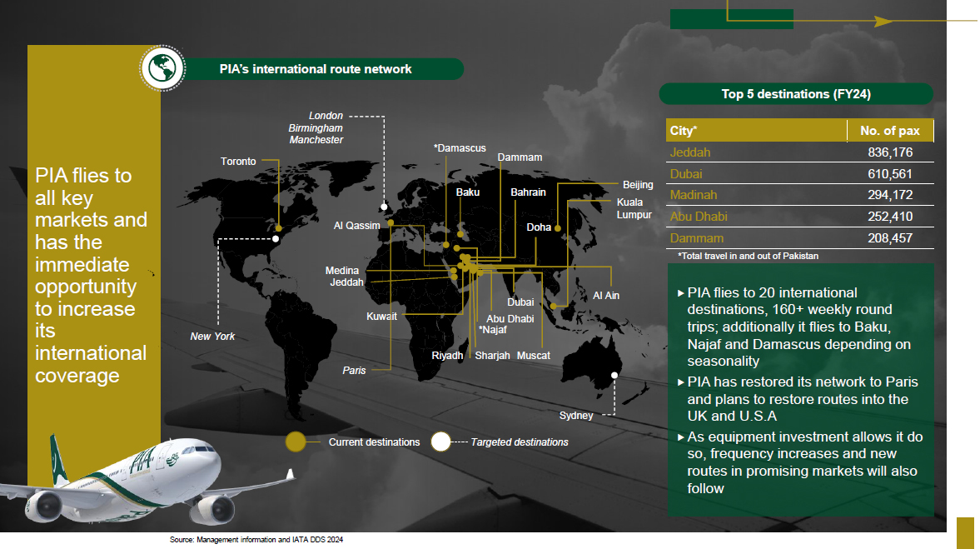Click the London map label
Image resolution: width=980 pixels, height=549 pixels.
(x=326, y=116)
